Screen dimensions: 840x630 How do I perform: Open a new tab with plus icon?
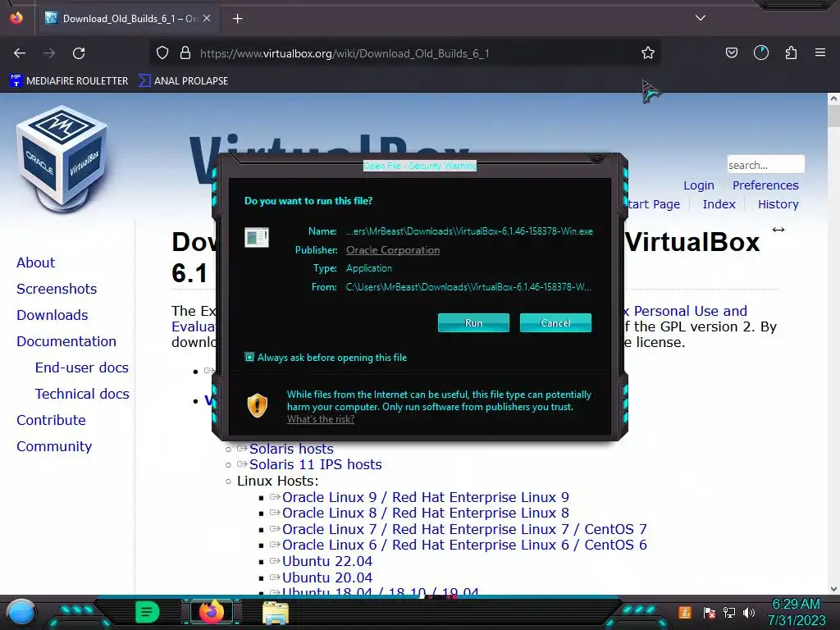click(x=237, y=19)
